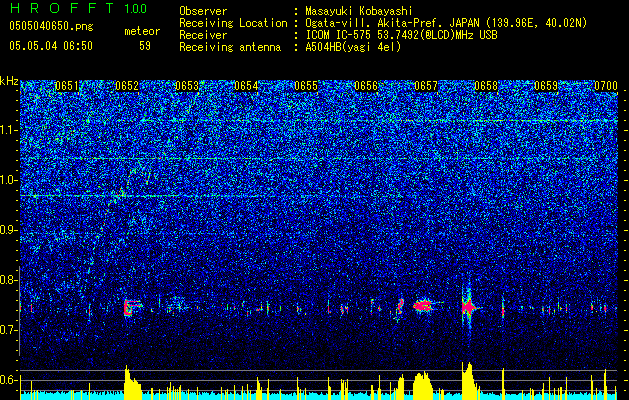The width and height of the screenshot is (629, 400).
Task: Click the 0655 time marker
Action: [306, 86]
